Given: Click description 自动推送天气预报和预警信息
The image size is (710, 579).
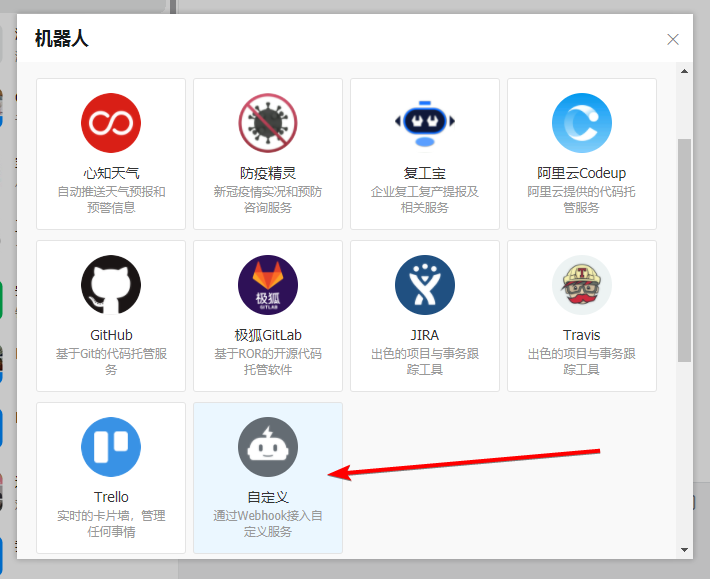Looking at the screenshot, I should [111, 200].
